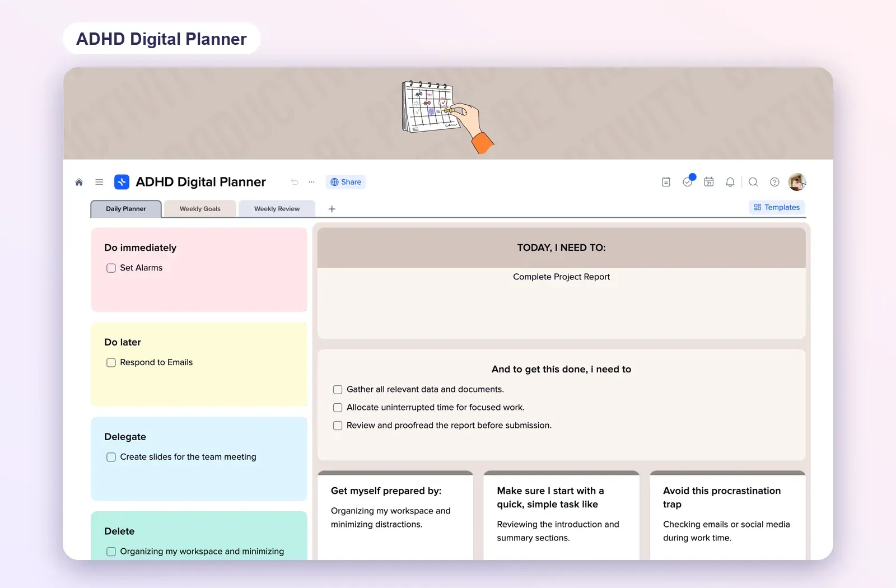This screenshot has height=588, width=896.
Task: Click the Delegate heading
Action: tap(125, 437)
